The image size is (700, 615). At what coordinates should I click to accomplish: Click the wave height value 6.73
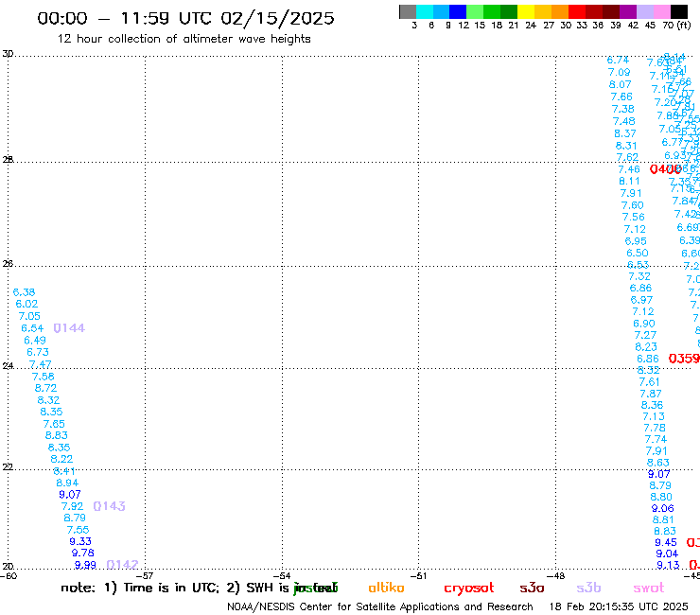coord(38,352)
